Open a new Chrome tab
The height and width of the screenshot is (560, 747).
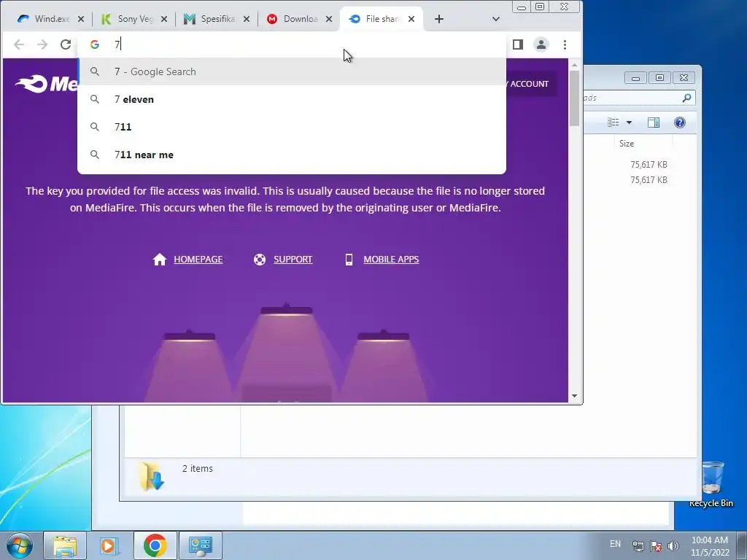438,19
